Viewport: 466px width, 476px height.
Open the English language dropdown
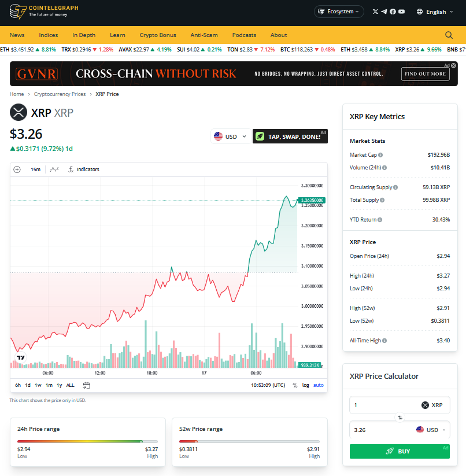tap(435, 12)
